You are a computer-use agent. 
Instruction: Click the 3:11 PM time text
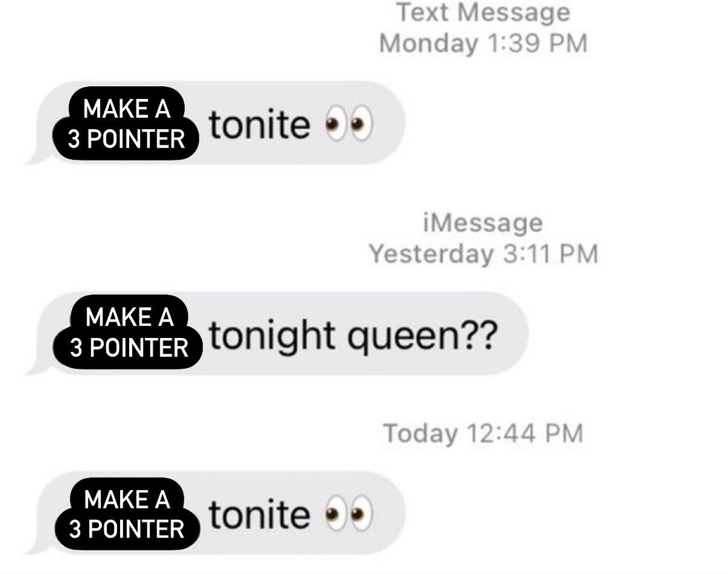pos(551,254)
